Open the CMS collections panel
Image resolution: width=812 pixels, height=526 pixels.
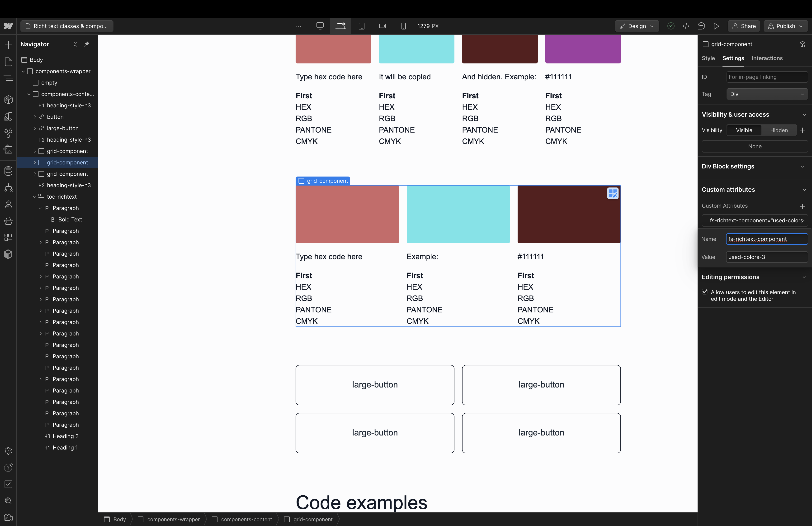pyautogui.click(x=8, y=171)
